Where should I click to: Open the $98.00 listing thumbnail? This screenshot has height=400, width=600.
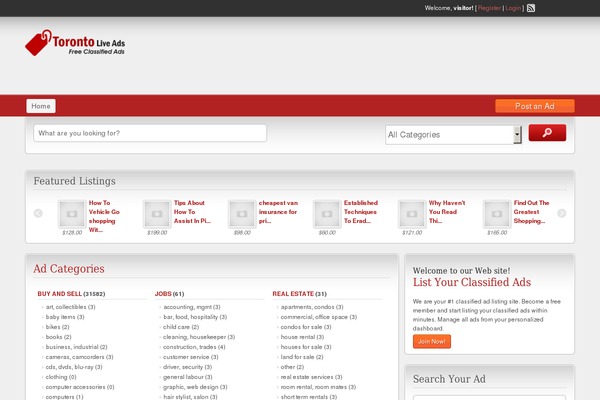pos(242,214)
